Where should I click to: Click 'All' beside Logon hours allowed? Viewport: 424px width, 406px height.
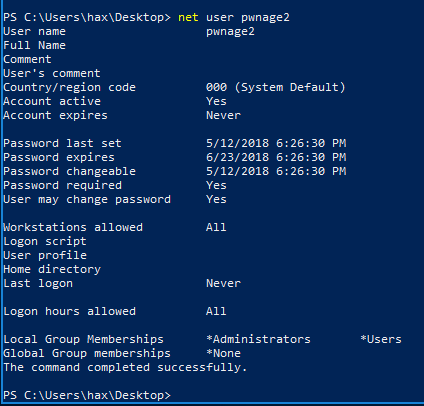tap(216, 311)
